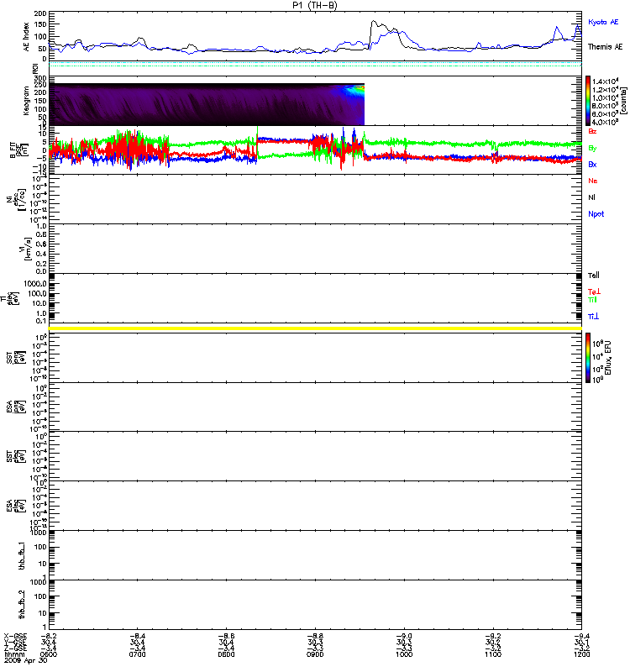Click the 0700 time label
This screenshot has height=672, width=630.
pyautogui.click(x=137, y=654)
